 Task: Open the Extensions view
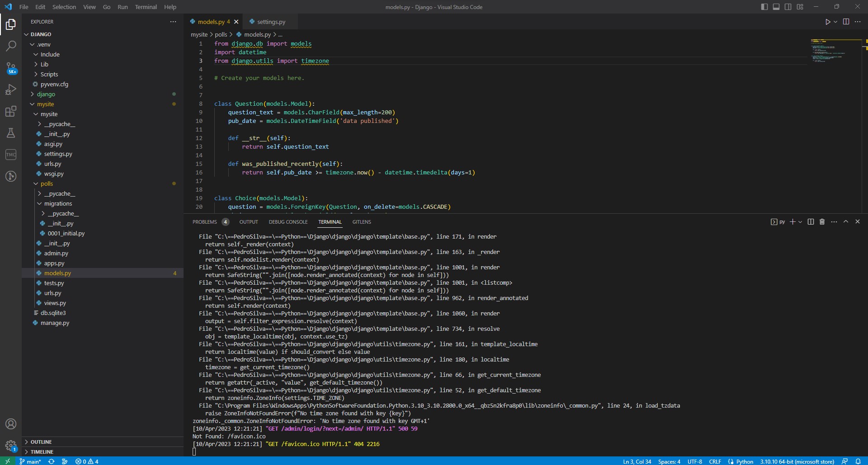(11, 111)
